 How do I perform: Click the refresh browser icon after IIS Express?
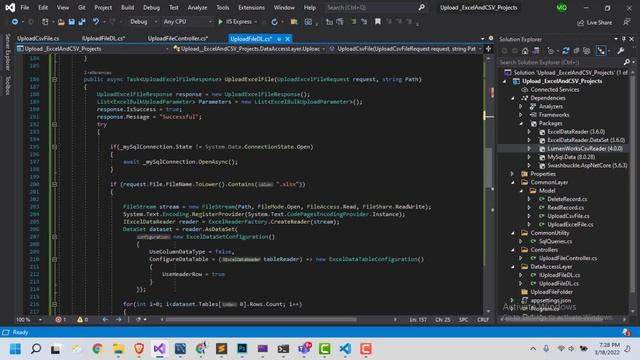[275, 22]
